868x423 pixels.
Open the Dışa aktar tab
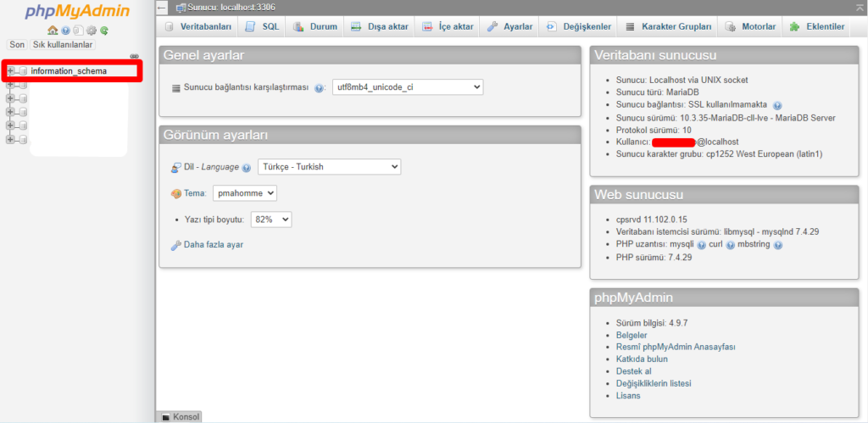click(x=380, y=27)
